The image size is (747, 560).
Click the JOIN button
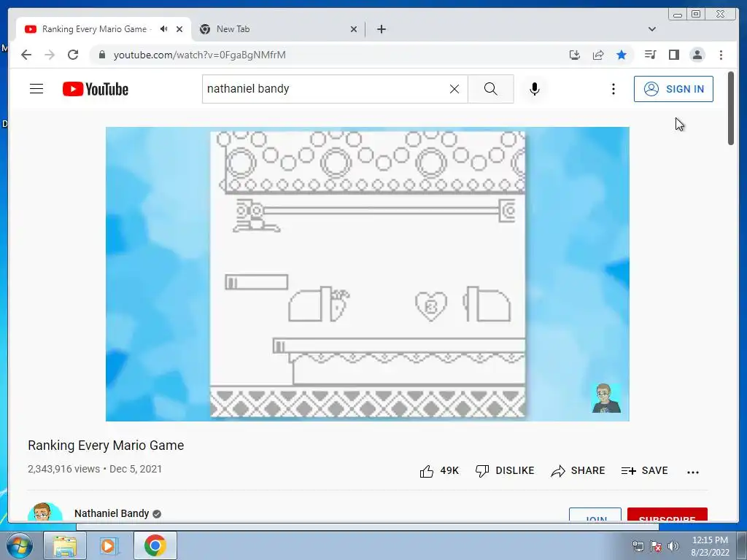pyautogui.click(x=595, y=515)
